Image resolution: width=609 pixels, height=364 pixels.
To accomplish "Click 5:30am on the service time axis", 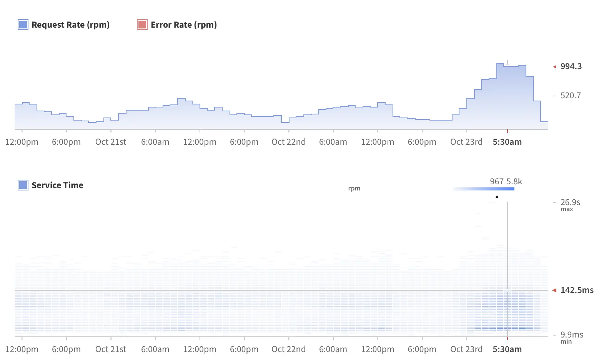I will point(507,349).
